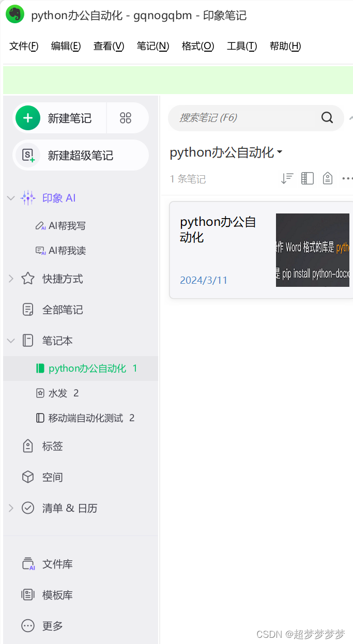Screen dimensions: 353x644
Task: Click the 新建笔记 button label
Action: 70,118
